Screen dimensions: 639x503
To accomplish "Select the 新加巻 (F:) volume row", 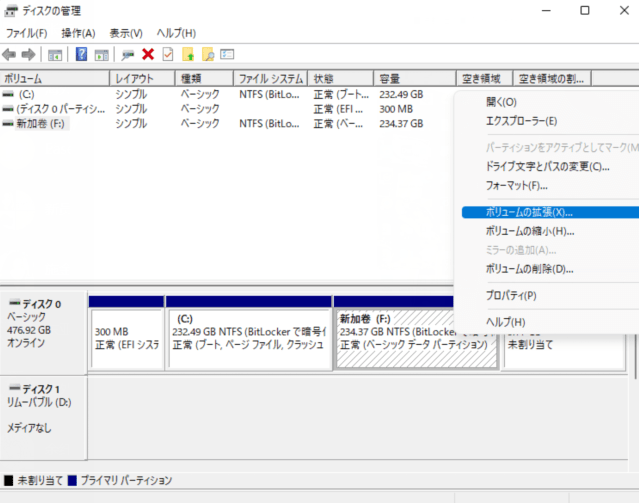I will [x=226, y=124].
